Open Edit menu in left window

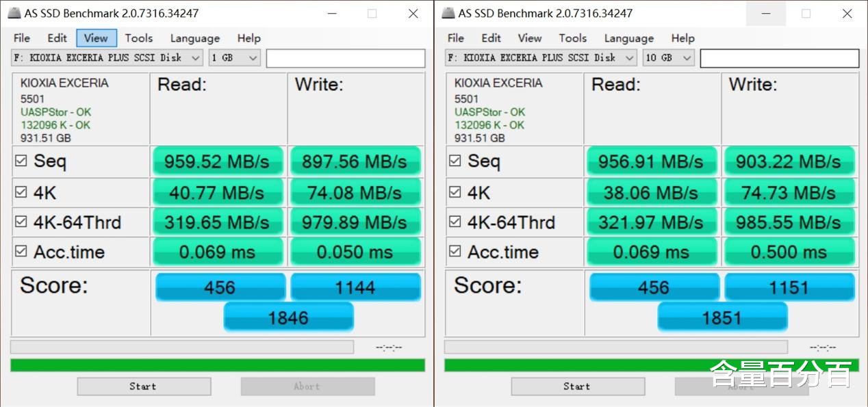(57, 38)
